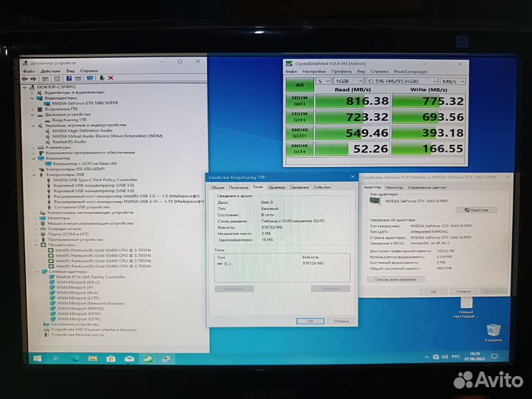
Task: Run the RND4K Q32T1 test button
Action: (299, 133)
